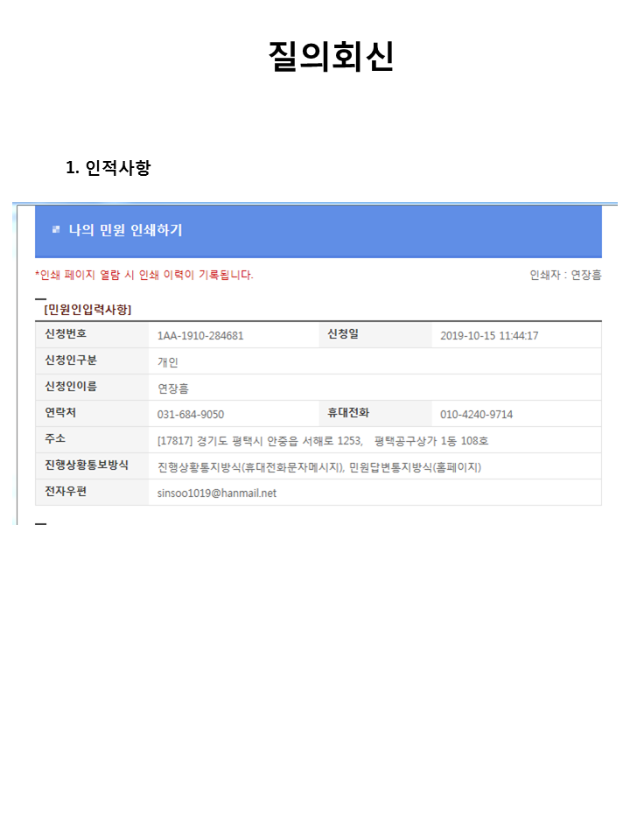Click the 나의 민원 인쇄하기 header title
The image size is (630, 840).
[125, 231]
